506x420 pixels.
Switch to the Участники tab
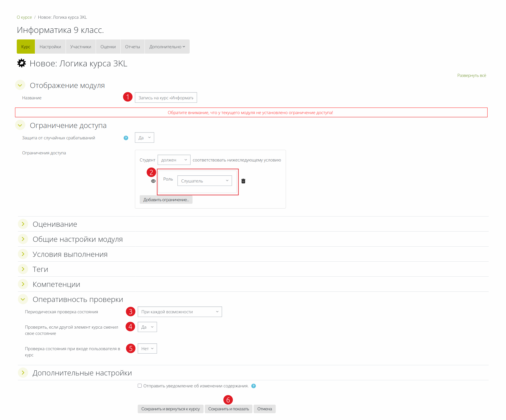pos(81,47)
